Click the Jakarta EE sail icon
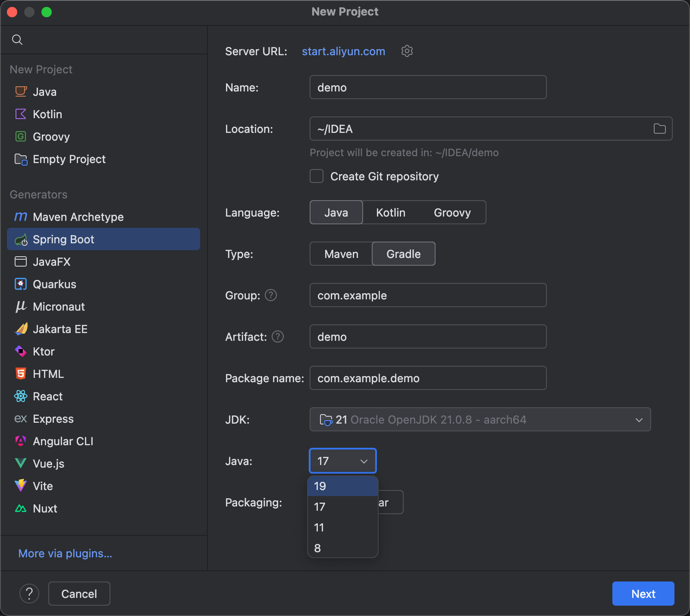The image size is (690, 616). click(x=21, y=329)
